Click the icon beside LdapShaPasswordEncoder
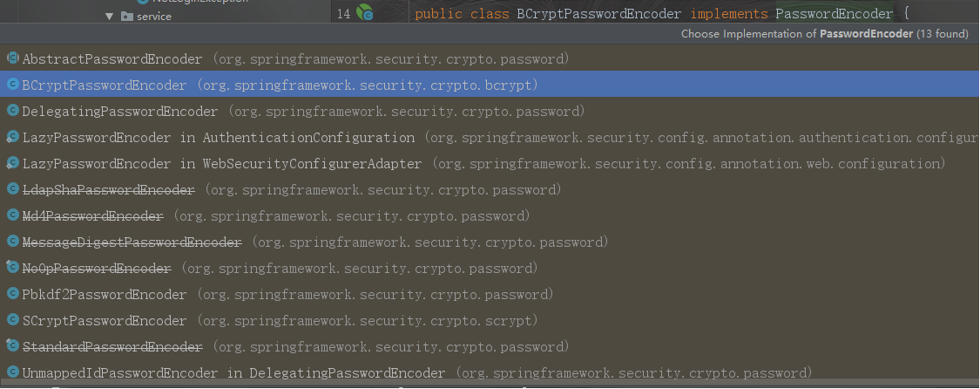 pos(13,189)
